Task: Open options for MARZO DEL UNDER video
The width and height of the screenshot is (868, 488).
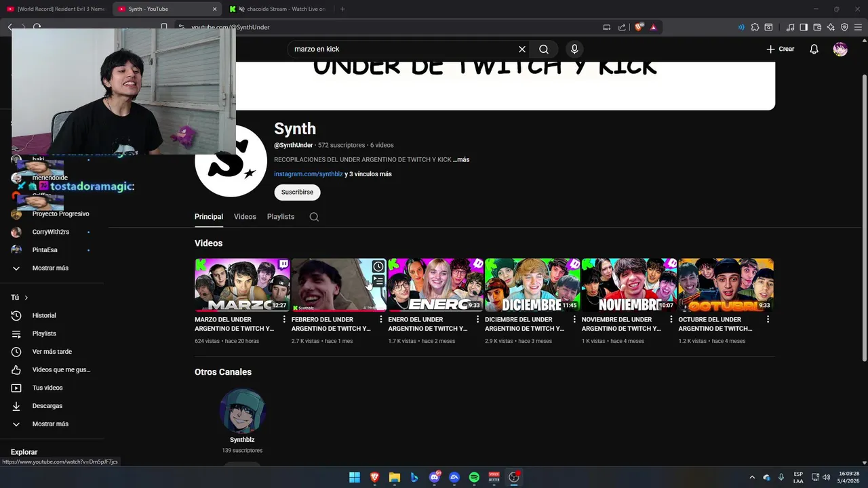Action: point(284,319)
